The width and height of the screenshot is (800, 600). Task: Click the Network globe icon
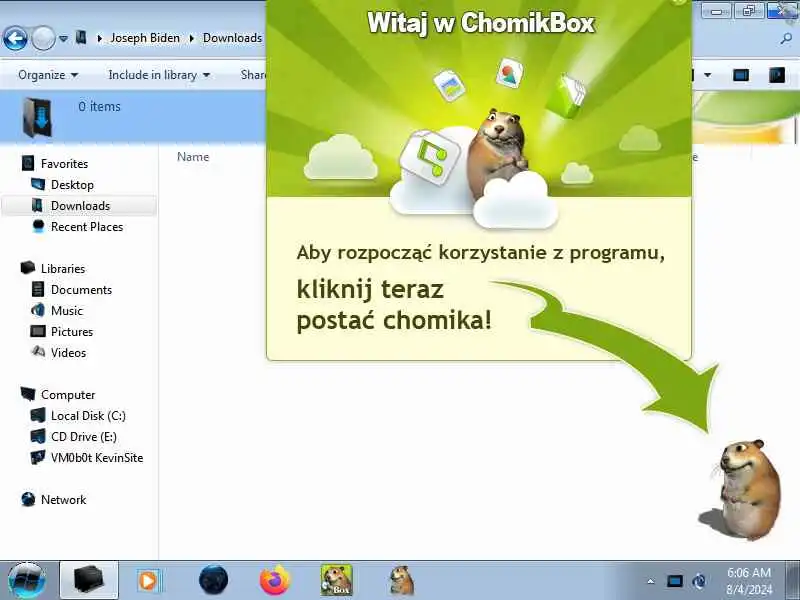click(28, 499)
